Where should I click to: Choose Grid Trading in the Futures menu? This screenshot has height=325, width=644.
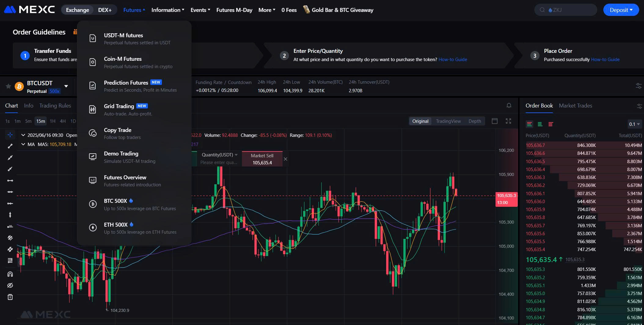[134, 110]
